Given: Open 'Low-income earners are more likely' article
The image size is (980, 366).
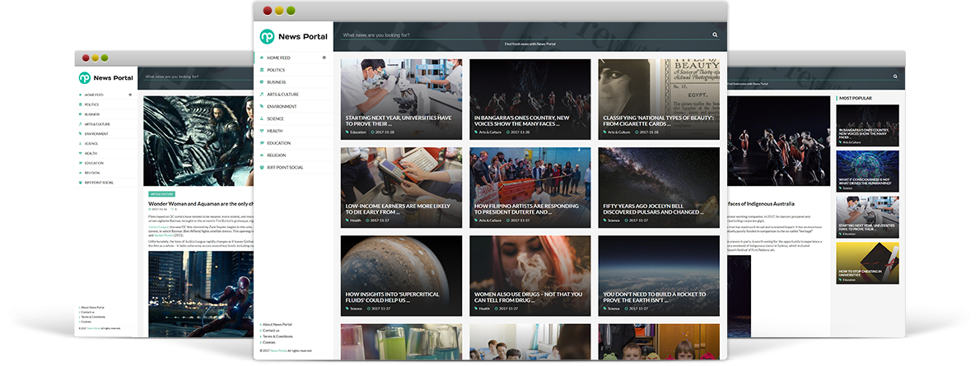Looking at the screenshot, I should [x=401, y=188].
